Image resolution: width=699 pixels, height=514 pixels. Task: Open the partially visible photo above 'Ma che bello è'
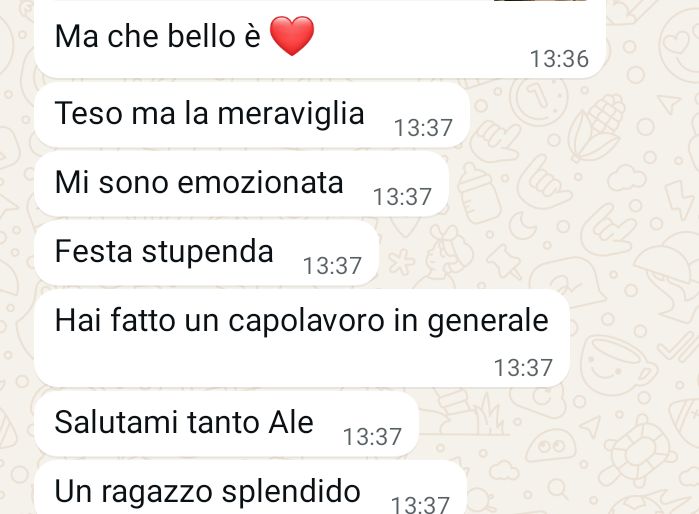click(540, 0)
